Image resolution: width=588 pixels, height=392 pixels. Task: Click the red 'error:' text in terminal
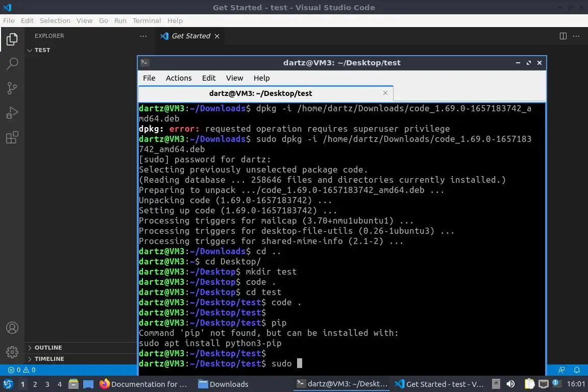click(x=184, y=129)
